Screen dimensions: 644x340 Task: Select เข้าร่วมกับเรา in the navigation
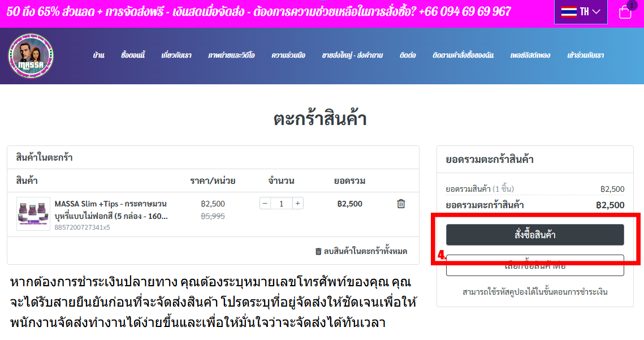tap(585, 55)
